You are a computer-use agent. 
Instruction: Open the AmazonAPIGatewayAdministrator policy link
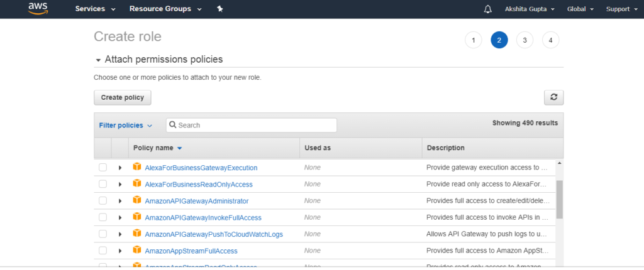pos(197,201)
